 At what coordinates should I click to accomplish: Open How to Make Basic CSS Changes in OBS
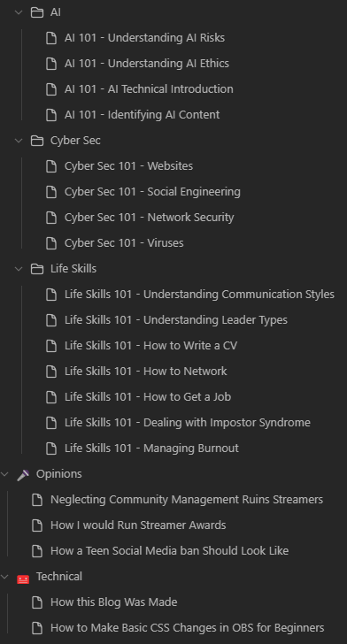point(187,628)
